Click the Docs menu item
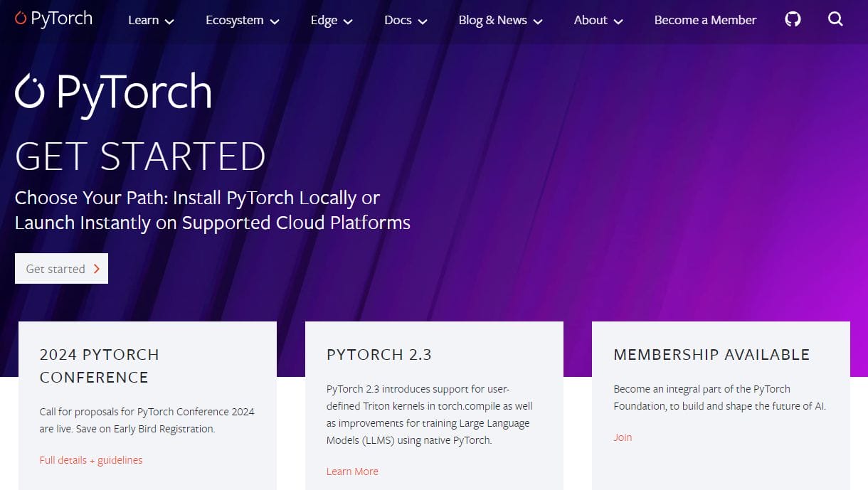868x490 pixels. [405, 21]
